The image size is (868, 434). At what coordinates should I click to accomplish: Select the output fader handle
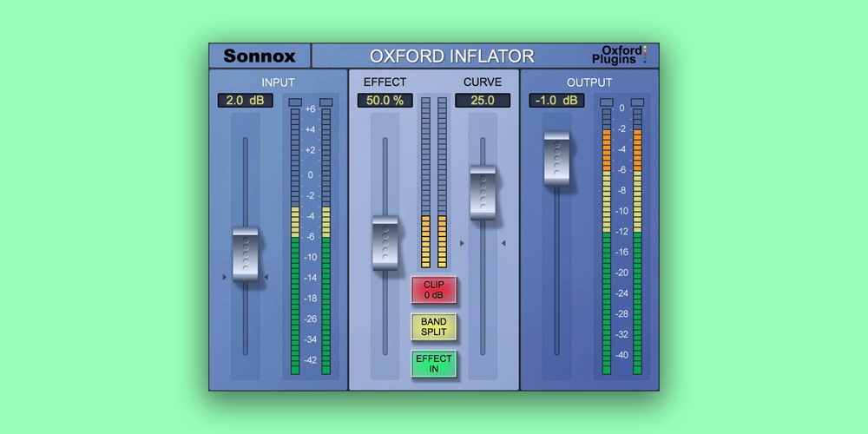pyautogui.click(x=556, y=158)
